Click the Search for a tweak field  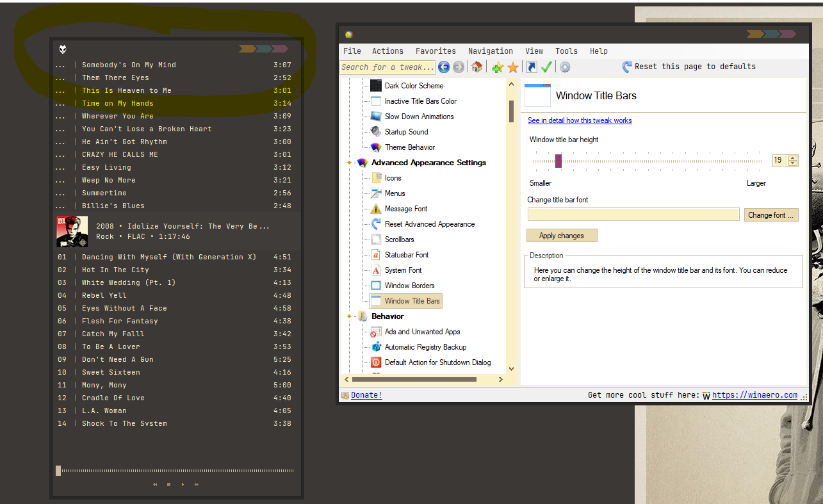387,67
